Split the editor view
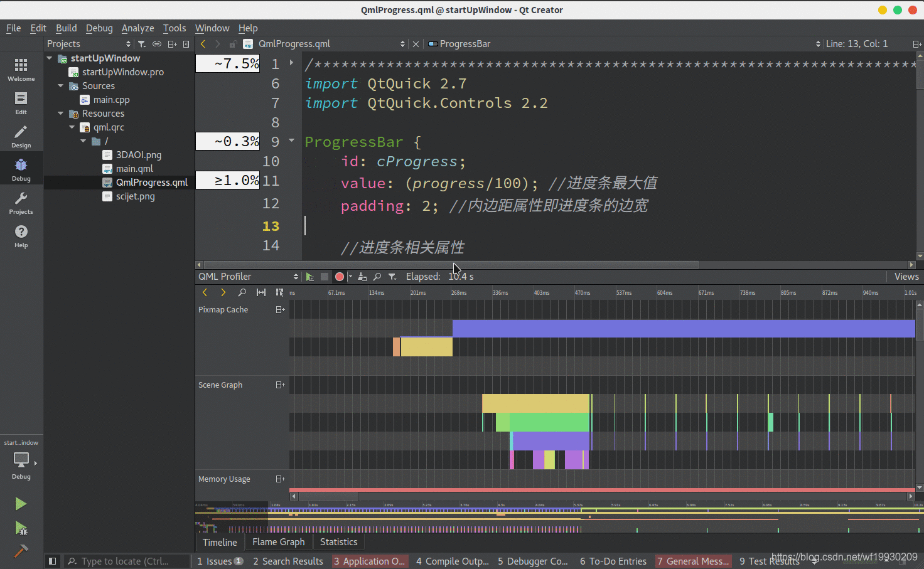Screen dimensions: 924x569 pyautogui.click(x=917, y=44)
